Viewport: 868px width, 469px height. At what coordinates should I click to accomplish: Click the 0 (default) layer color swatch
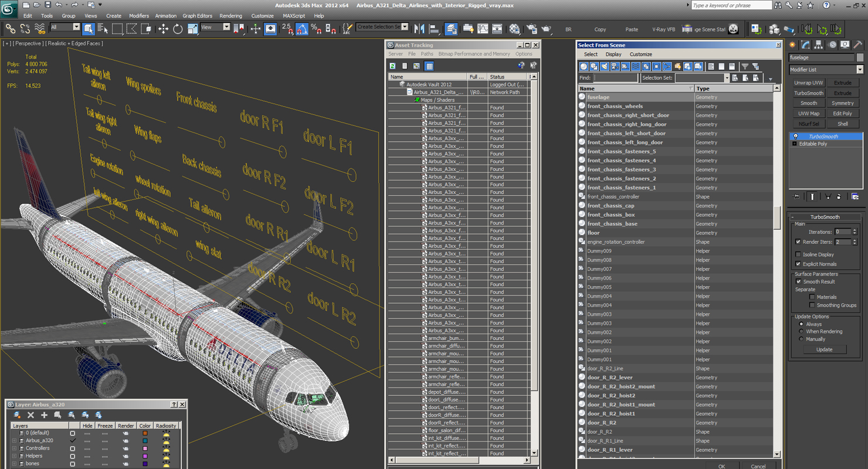coord(145,433)
